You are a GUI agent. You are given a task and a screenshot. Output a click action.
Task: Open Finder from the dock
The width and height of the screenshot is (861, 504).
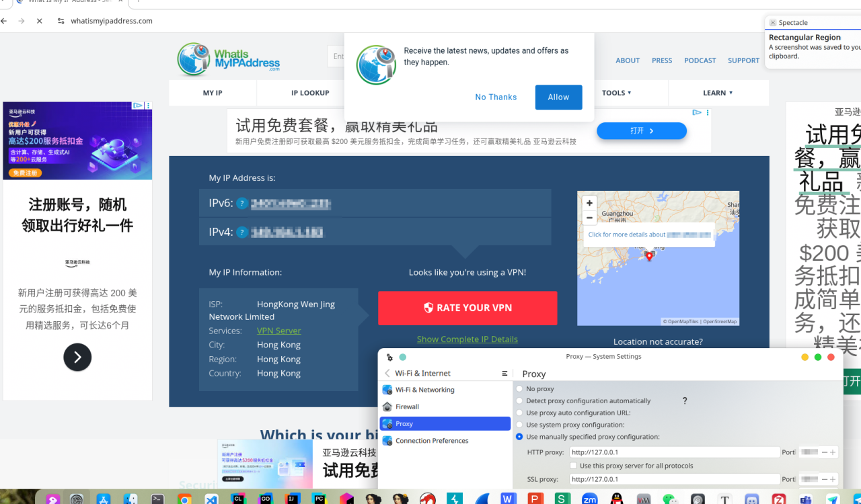(130, 499)
